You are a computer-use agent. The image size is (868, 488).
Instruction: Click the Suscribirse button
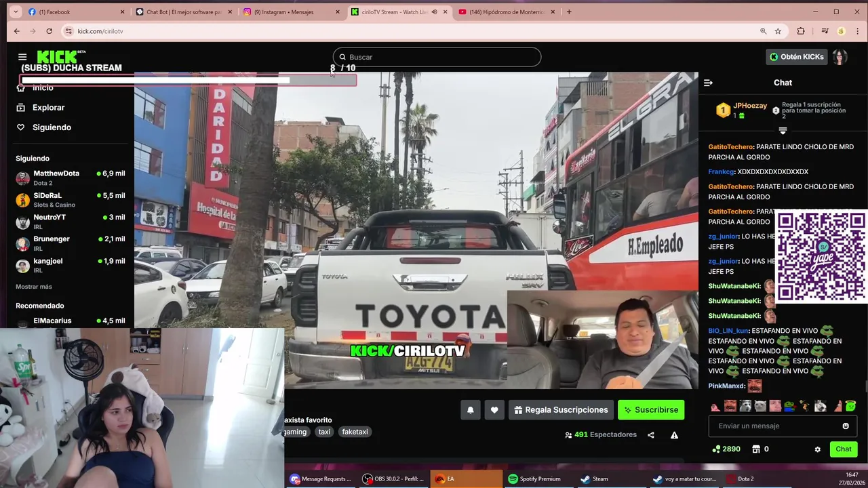[651, 410]
